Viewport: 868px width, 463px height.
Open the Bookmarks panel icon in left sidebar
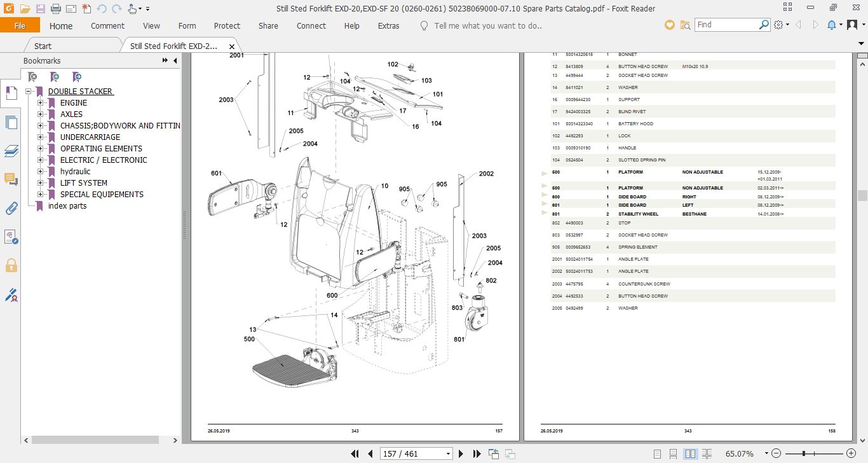point(10,93)
